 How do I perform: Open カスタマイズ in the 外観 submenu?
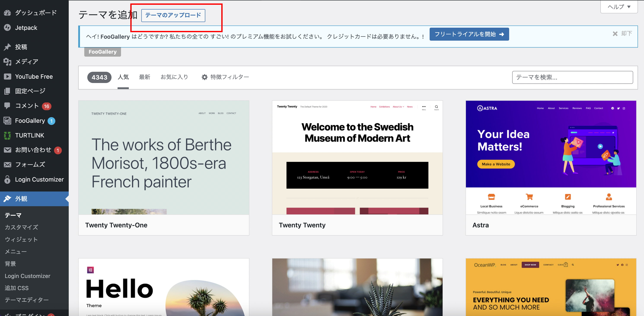21,227
